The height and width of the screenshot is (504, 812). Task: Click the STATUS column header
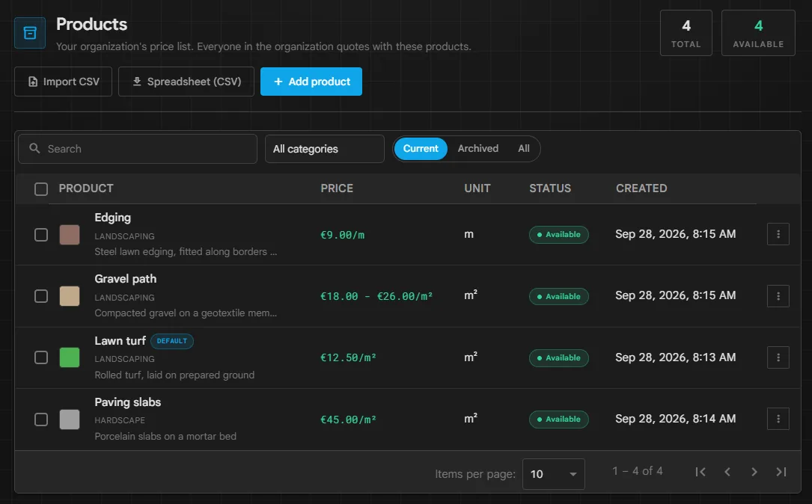[550, 188]
